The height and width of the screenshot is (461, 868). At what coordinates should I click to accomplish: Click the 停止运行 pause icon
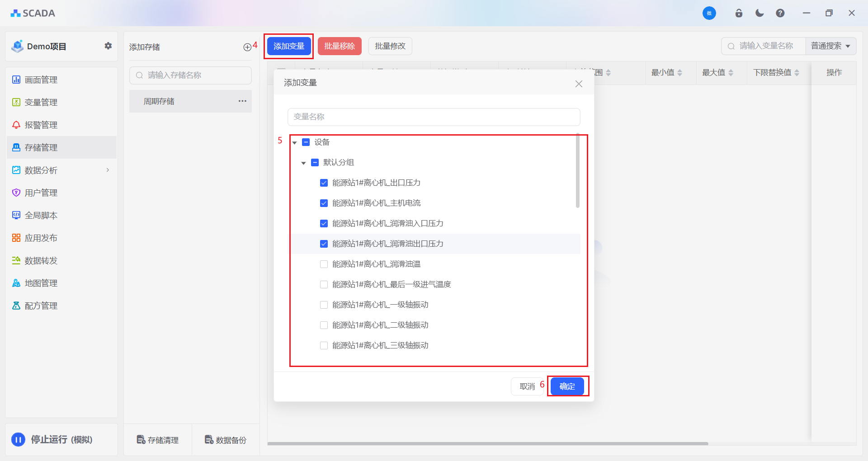18,439
